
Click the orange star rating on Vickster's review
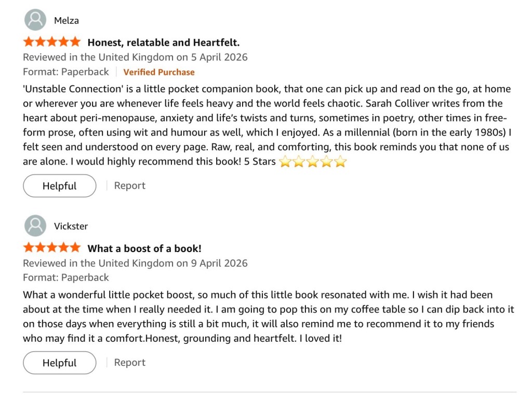[52, 248]
